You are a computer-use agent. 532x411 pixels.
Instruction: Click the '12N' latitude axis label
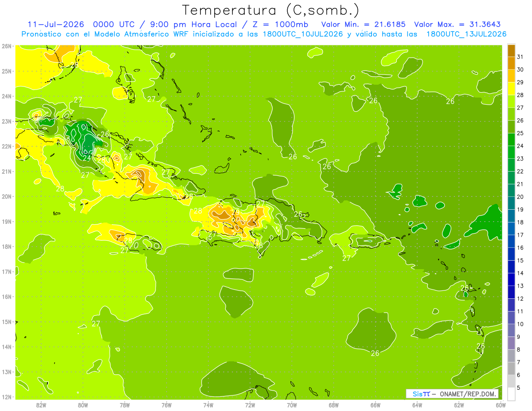click(7, 397)
